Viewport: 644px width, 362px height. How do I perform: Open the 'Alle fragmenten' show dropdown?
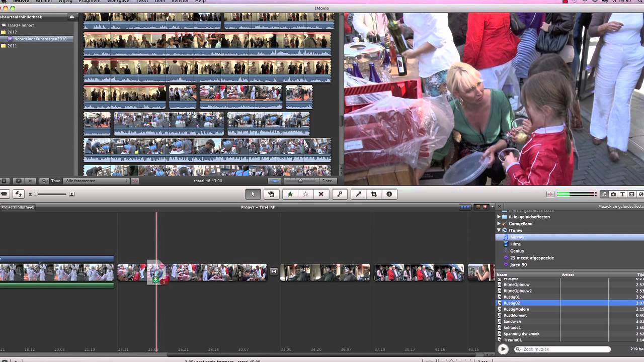click(96, 180)
